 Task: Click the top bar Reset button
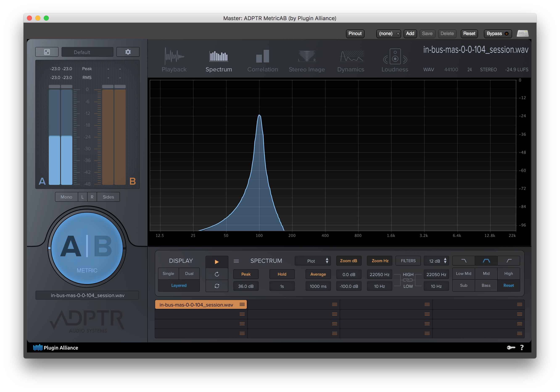[469, 34]
